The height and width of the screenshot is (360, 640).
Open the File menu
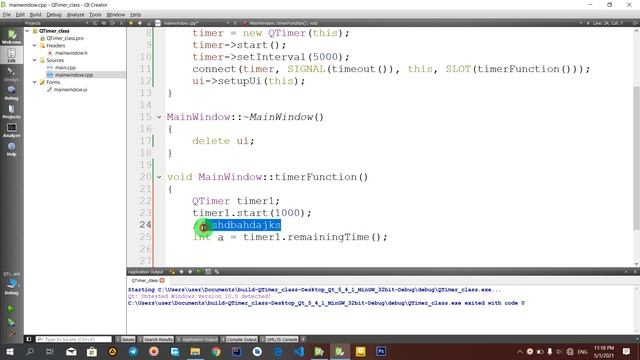coord(7,15)
